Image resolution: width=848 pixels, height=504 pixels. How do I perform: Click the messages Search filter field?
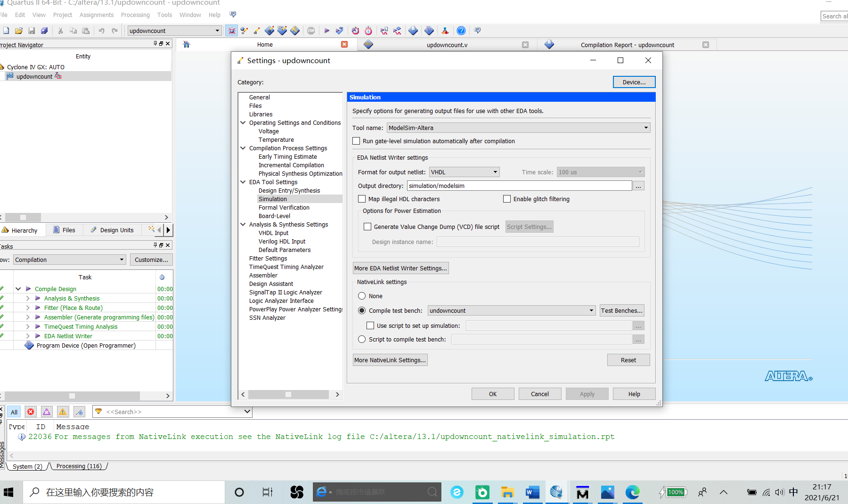pyautogui.click(x=172, y=412)
